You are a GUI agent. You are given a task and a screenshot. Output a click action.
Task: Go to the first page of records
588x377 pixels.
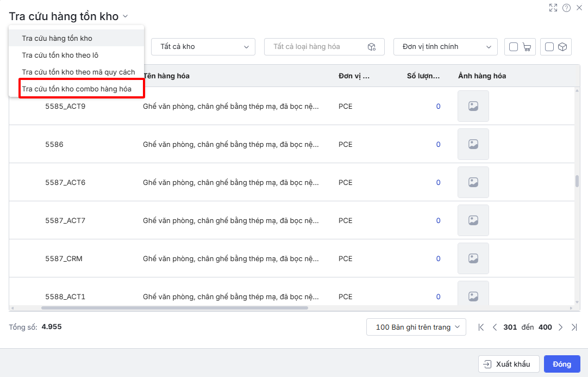[x=481, y=327]
